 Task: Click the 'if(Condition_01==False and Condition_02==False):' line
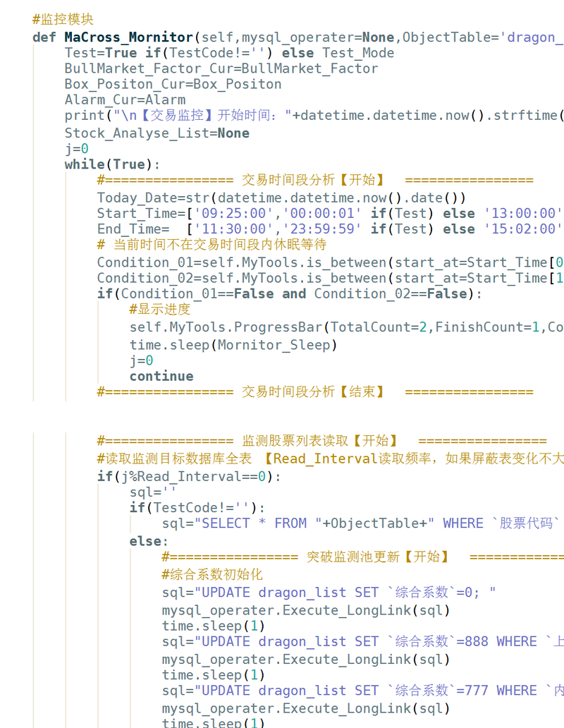pyautogui.click(x=290, y=294)
